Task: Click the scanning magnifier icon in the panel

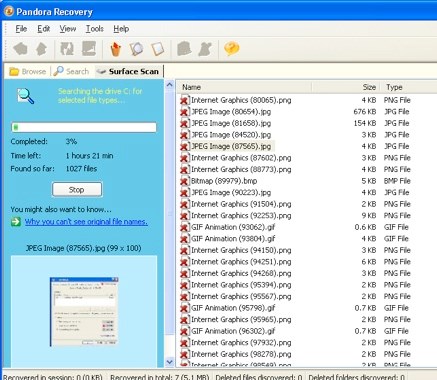Action: tap(26, 96)
